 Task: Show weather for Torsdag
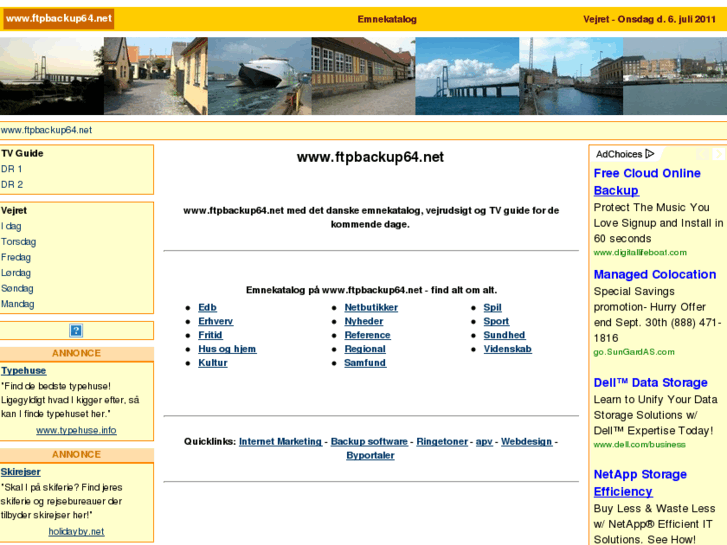19,242
